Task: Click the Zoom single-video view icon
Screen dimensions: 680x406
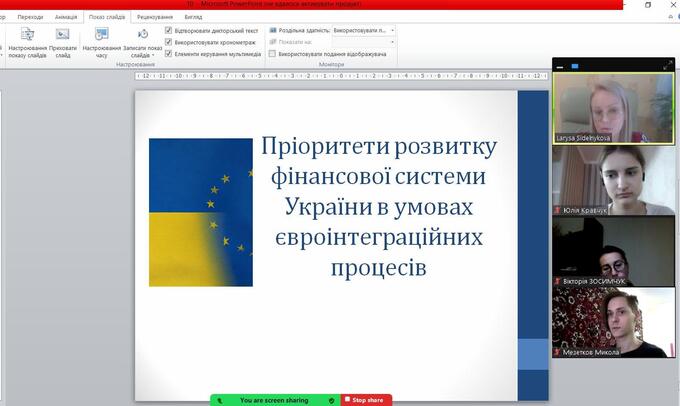Action: tap(573, 65)
